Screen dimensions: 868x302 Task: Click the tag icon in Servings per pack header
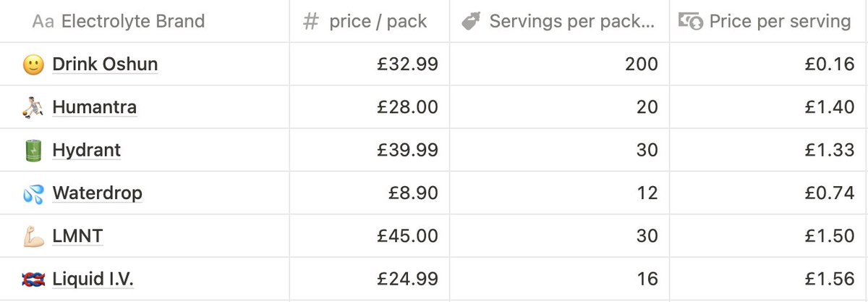470,21
